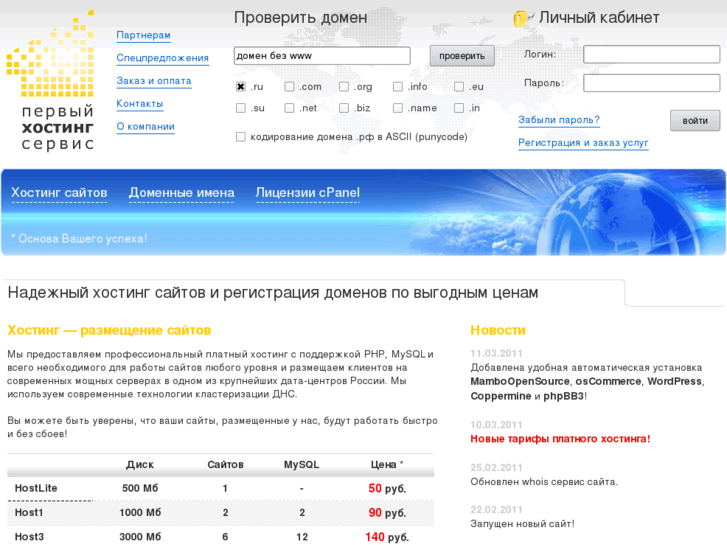Click the Проверить домен heading
Screen dimensions: 727x545
(x=300, y=18)
